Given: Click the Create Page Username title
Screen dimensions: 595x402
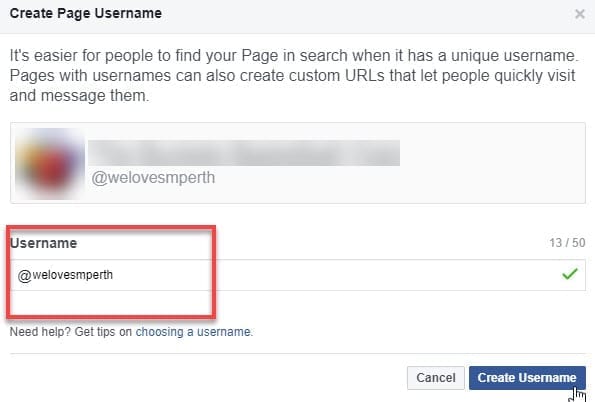Looking at the screenshot, I should point(86,13).
